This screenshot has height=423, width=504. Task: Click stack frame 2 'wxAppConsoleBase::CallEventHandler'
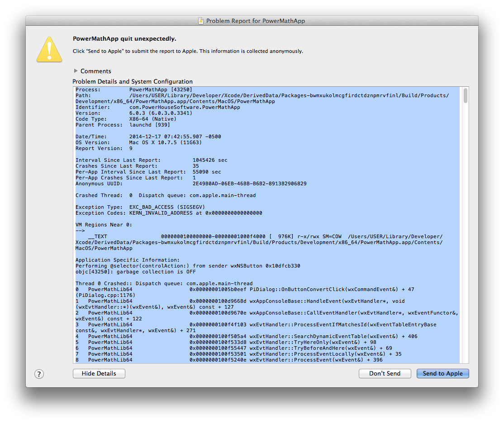coord(267,316)
